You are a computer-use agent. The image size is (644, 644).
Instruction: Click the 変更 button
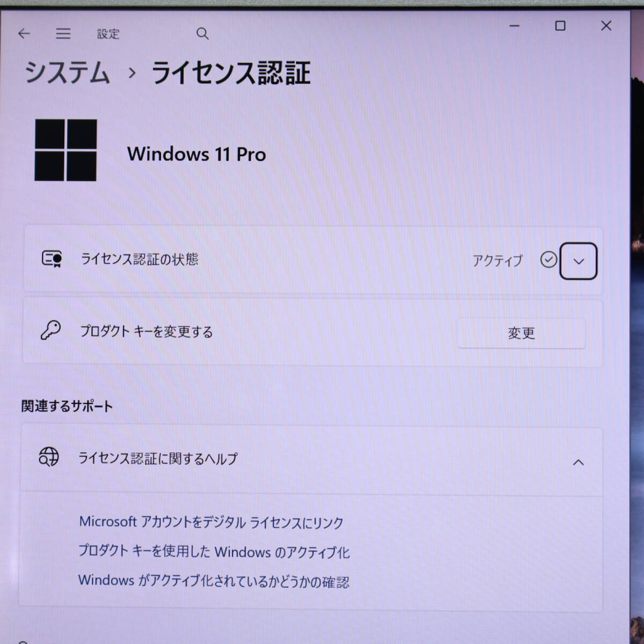click(521, 333)
